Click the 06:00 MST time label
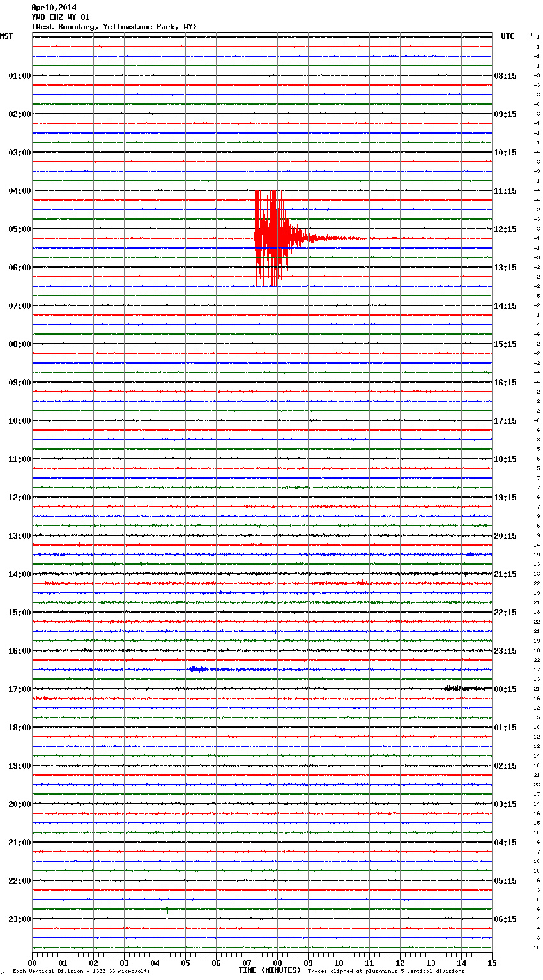 tap(20, 268)
